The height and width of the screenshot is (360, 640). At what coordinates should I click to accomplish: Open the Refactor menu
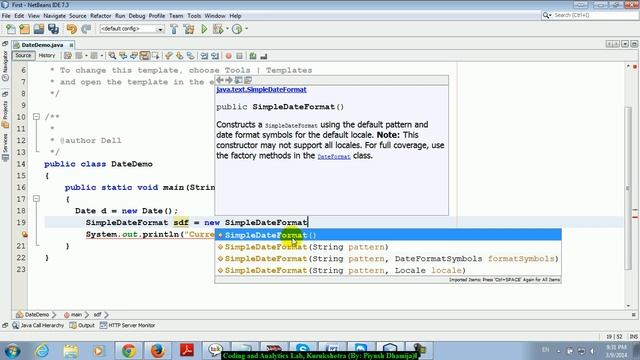click(101, 16)
